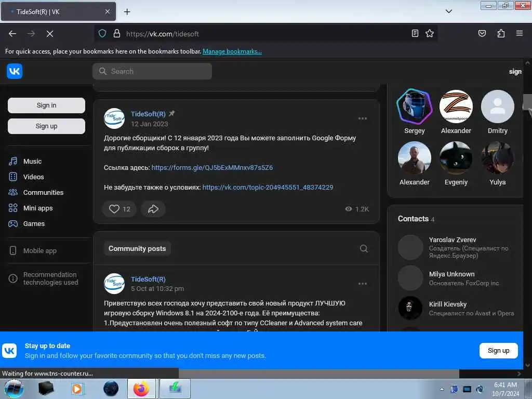Viewport: 532px width, 399px height.
Task: Click the VK icon in the blue banner
Action: click(9, 351)
